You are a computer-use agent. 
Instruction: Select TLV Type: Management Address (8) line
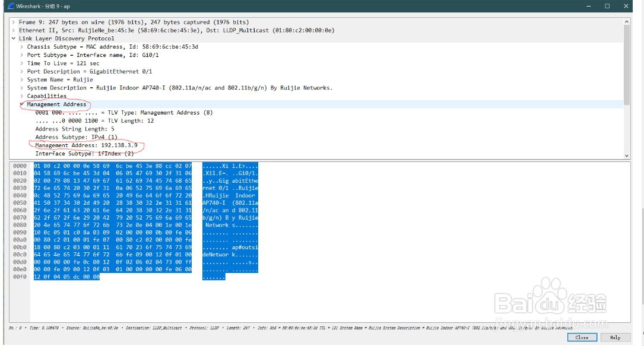124,112
